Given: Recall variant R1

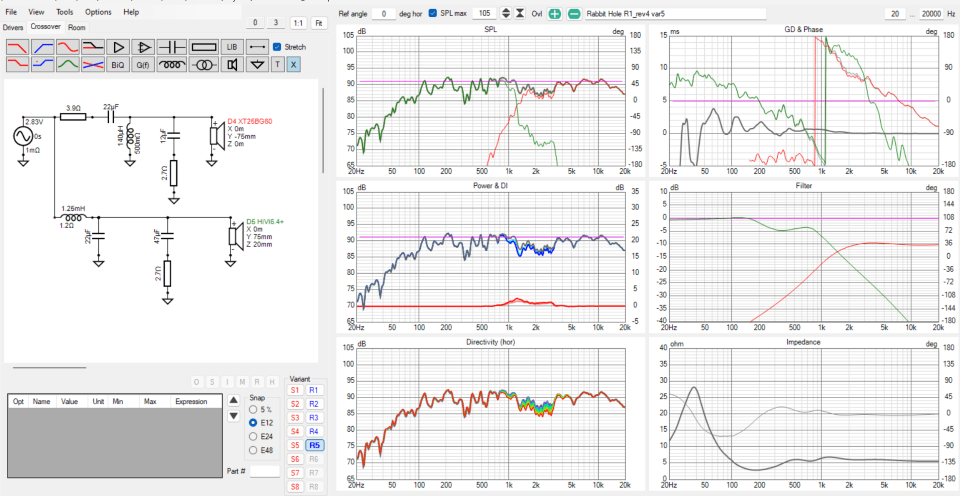Looking at the screenshot, I should pos(314,390).
